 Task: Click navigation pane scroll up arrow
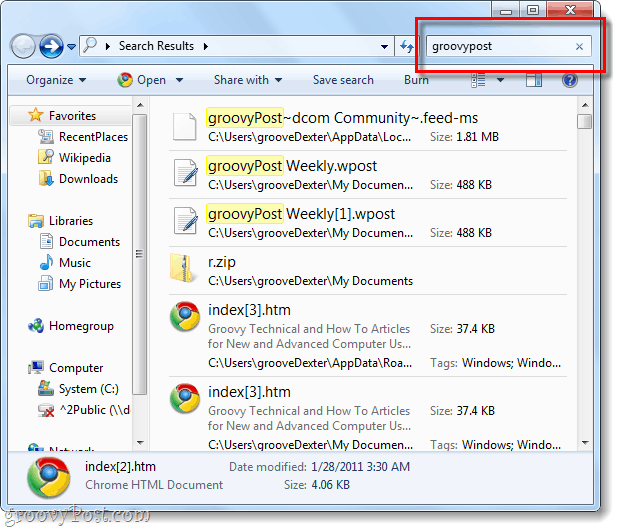(x=140, y=105)
